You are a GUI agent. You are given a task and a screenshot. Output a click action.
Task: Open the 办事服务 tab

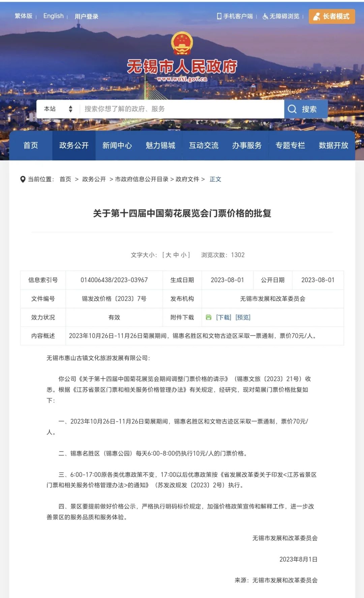247,145
